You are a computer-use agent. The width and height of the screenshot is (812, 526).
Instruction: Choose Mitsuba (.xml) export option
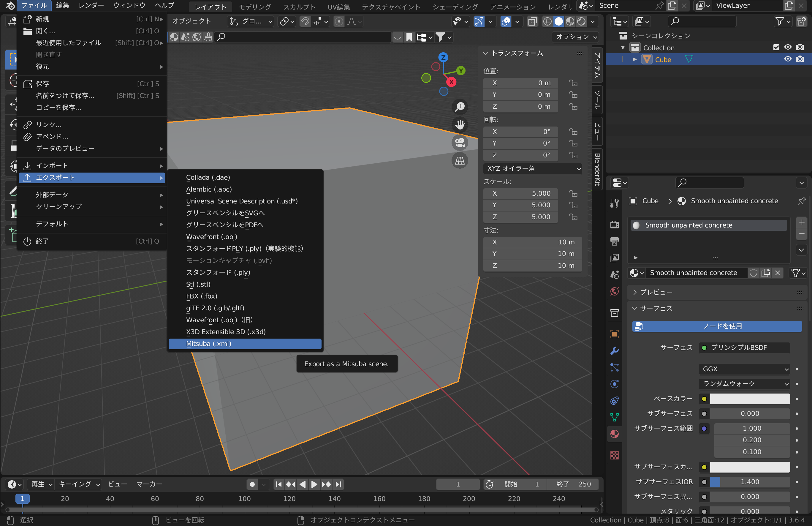point(245,344)
